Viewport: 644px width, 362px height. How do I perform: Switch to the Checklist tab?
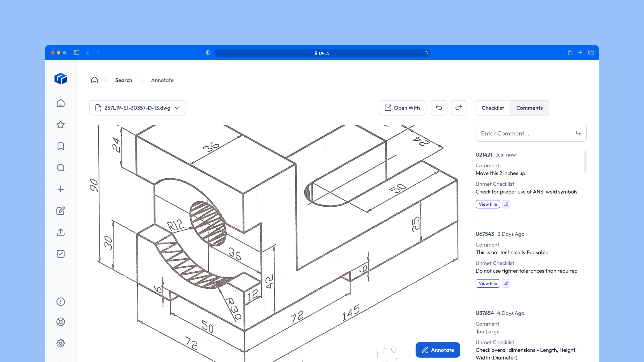[x=493, y=108]
